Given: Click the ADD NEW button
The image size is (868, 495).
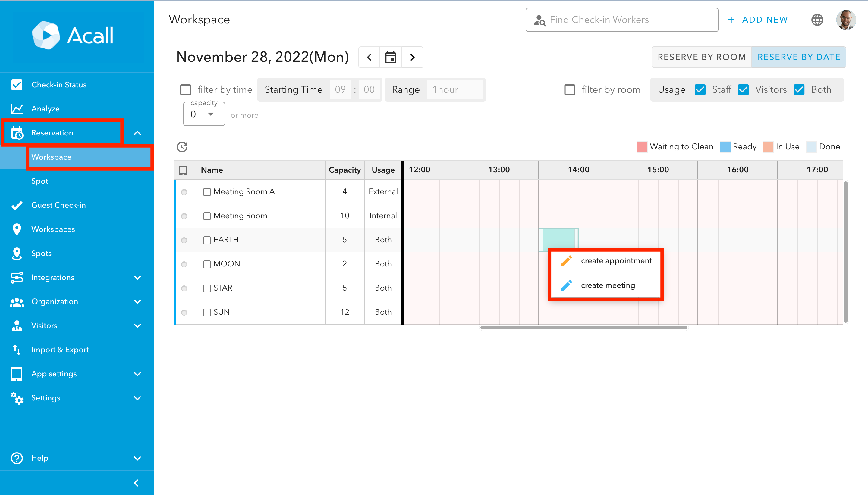Looking at the screenshot, I should [758, 20].
